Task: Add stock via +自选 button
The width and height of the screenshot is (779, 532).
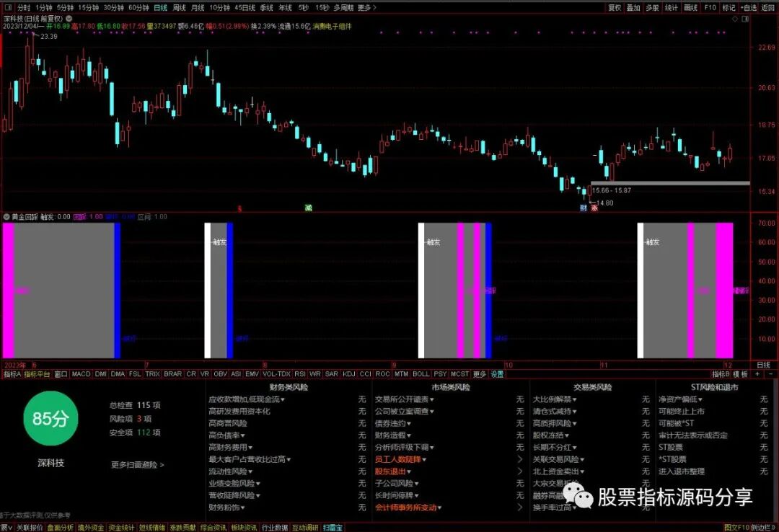Action: click(749, 7)
